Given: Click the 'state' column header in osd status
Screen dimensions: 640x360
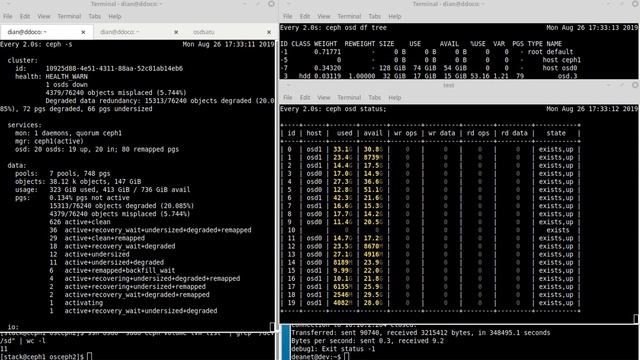Looking at the screenshot, I should (556, 133).
